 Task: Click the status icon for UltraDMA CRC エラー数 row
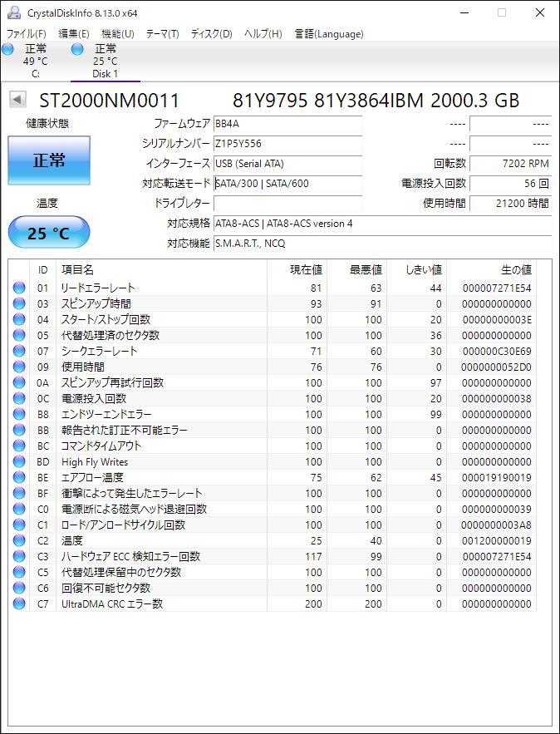[x=19, y=603]
